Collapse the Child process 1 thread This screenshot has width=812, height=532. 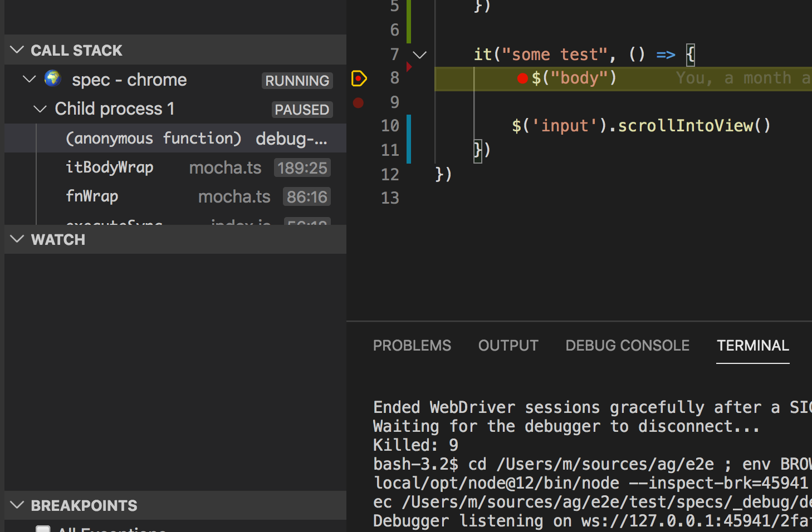click(40, 109)
